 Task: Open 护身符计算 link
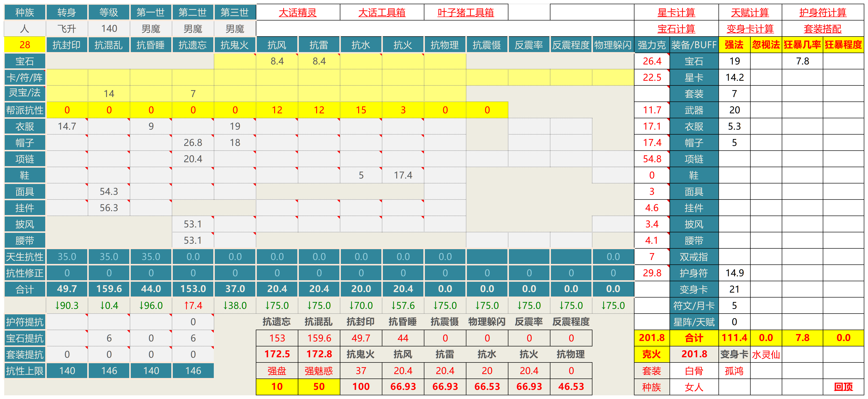click(x=823, y=13)
